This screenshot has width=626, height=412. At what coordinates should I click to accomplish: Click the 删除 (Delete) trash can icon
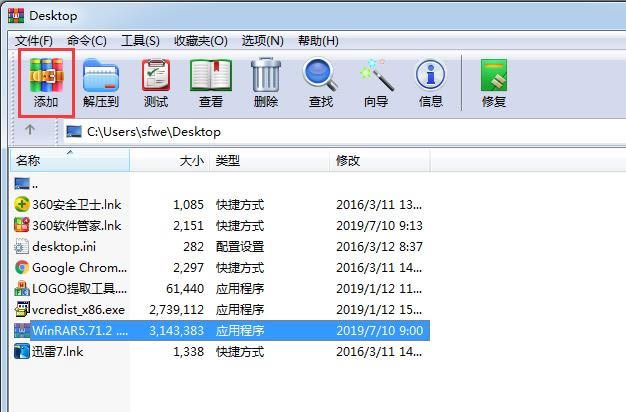pos(266,75)
